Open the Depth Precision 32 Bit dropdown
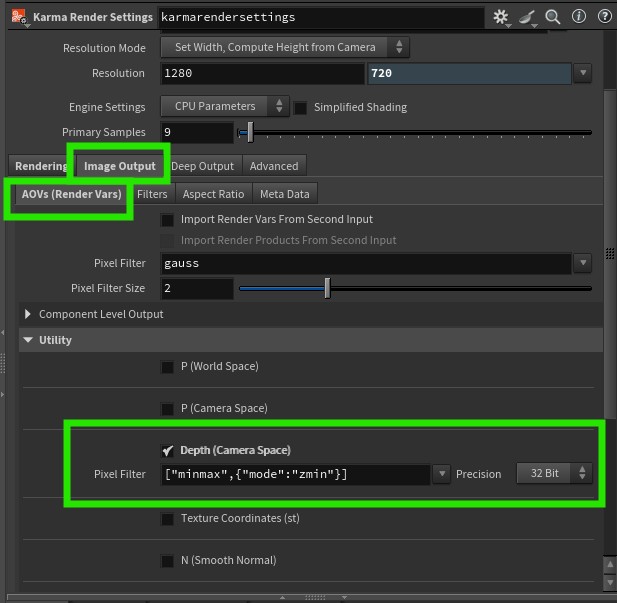Screen dimensions: 617x603 click(x=553, y=473)
